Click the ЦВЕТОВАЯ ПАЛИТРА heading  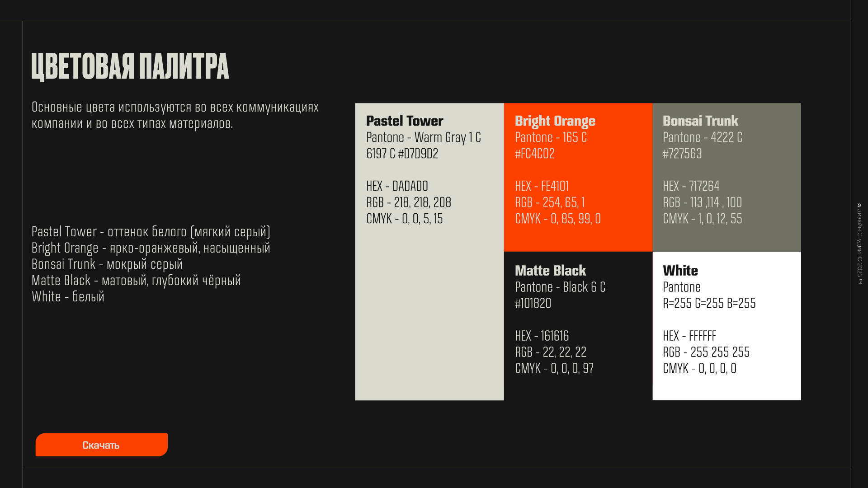coord(130,66)
